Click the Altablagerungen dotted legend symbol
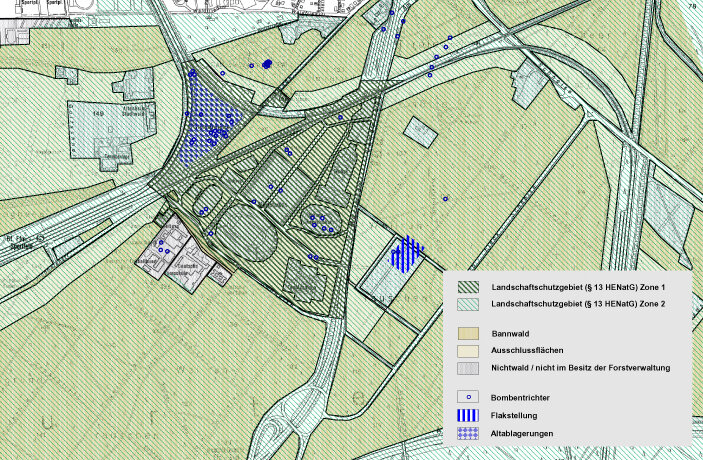This screenshot has width=703, height=460. click(464, 433)
